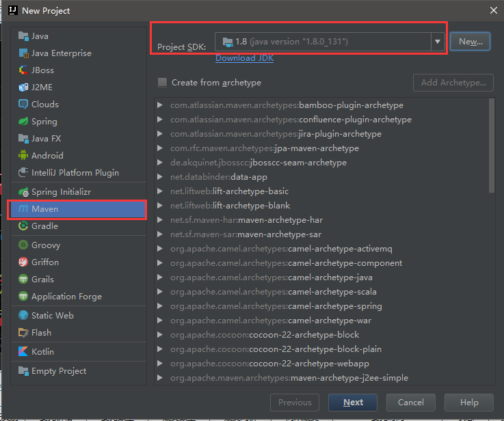Image resolution: width=504 pixels, height=421 pixels.
Task: Click the Android robot icon
Action: pos(23,156)
